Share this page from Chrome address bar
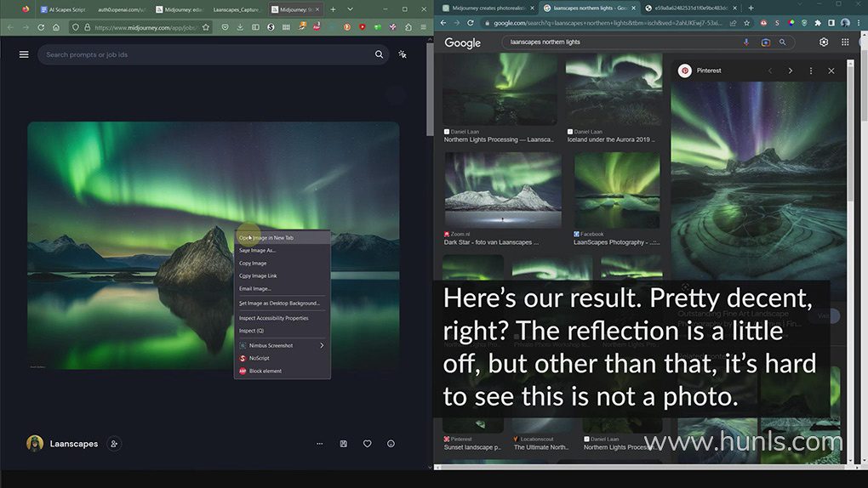The image size is (868, 488). (x=733, y=23)
